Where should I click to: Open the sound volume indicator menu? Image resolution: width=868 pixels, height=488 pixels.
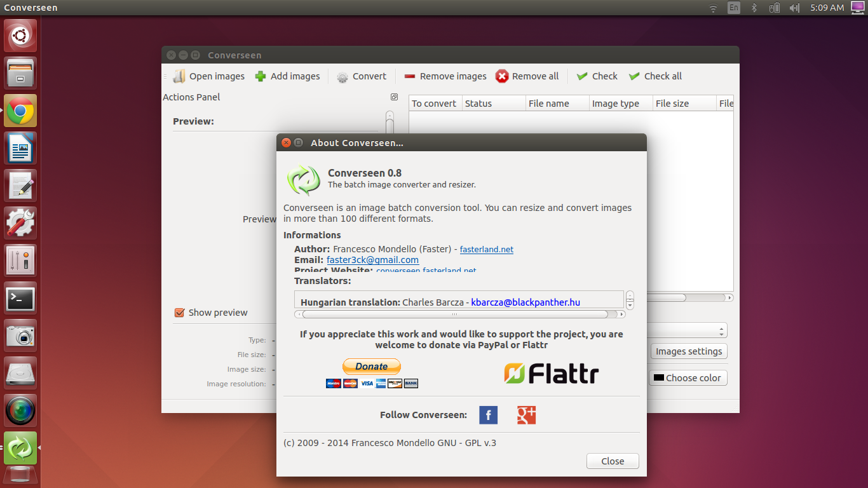pos(794,8)
